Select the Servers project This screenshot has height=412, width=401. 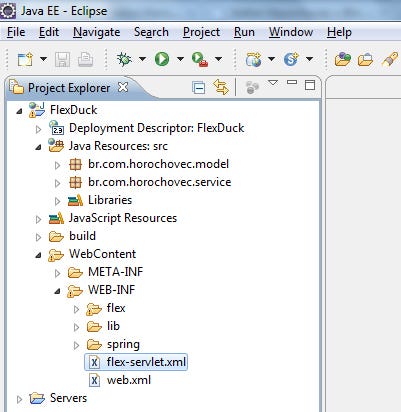68,398
